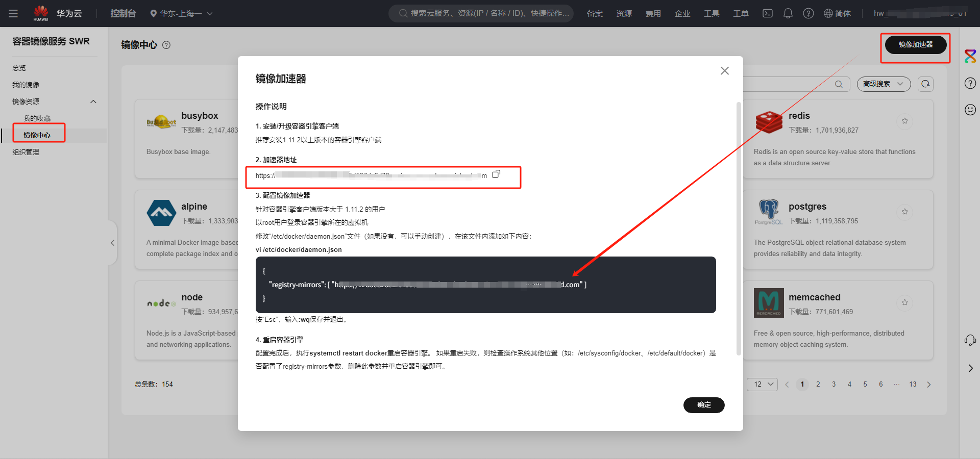
Task: Open the redis image title
Action: point(799,116)
